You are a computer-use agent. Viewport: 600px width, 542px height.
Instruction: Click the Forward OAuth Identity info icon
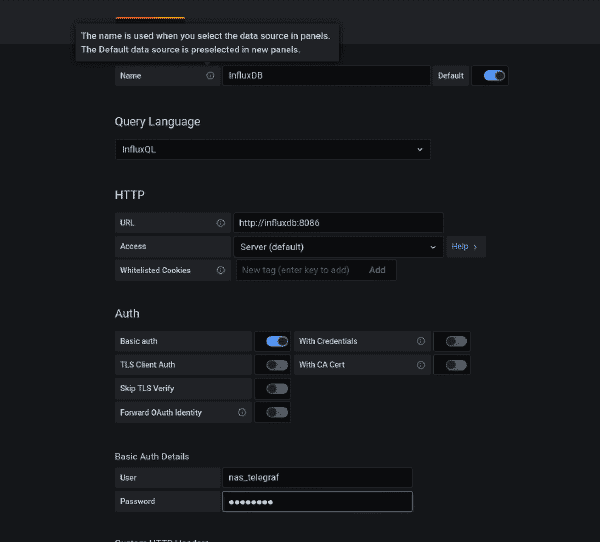pyautogui.click(x=242, y=412)
